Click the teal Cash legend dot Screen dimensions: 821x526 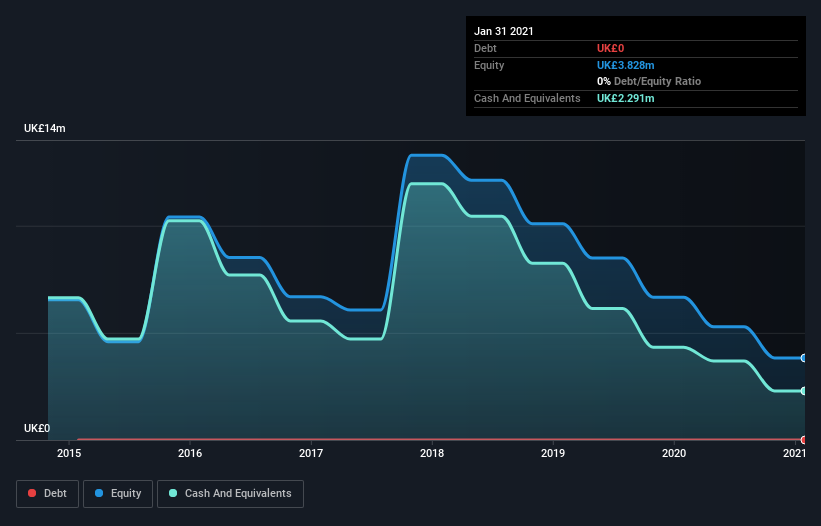pyautogui.click(x=173, y=493)
